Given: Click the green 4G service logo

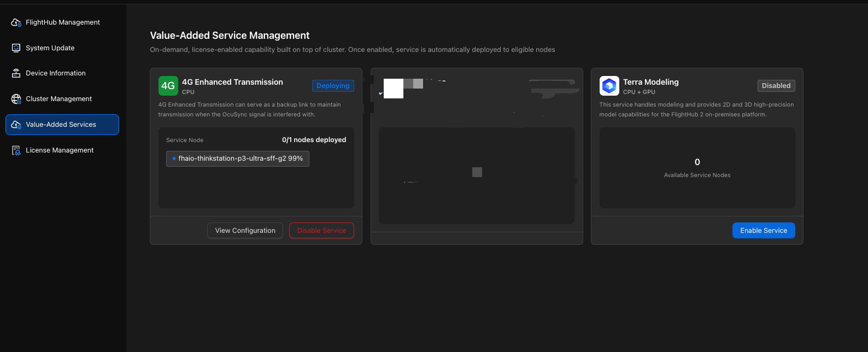Looking at the screenshot, I should tap(168, 86).
